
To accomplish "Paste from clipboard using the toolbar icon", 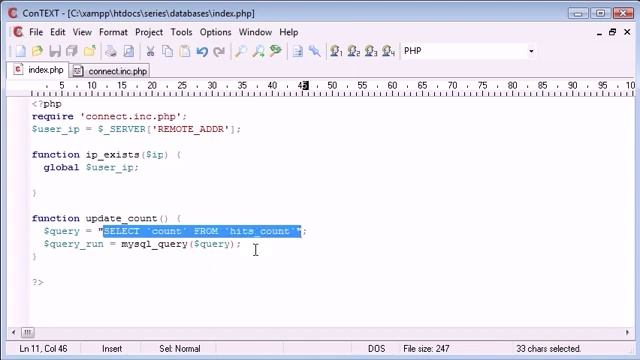I will [185, 51].
